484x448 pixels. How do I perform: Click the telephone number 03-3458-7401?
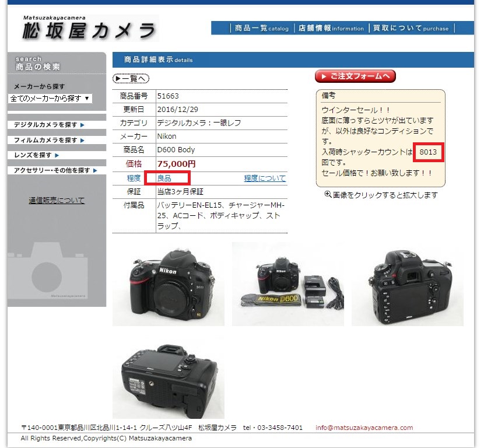pyautogui.click(x=280, y=428)
